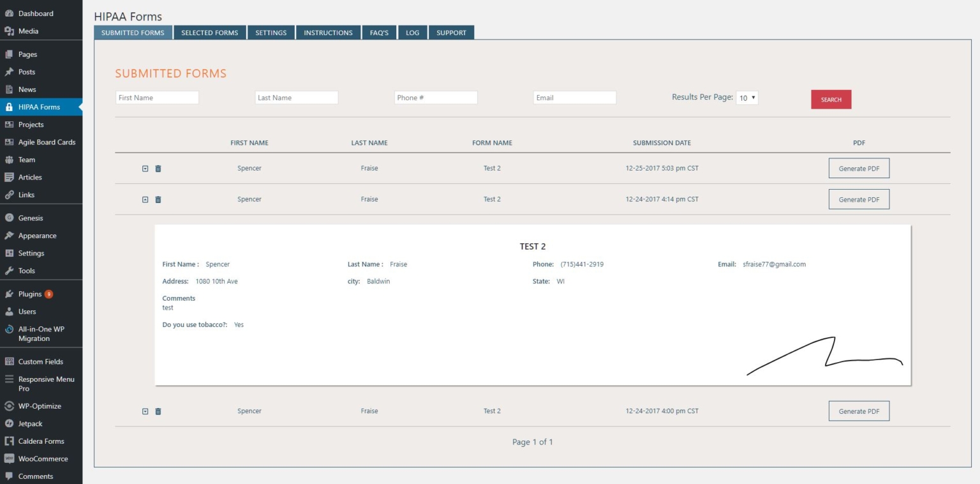
Task: Click inside the Email search field
Action: (574, 97)
